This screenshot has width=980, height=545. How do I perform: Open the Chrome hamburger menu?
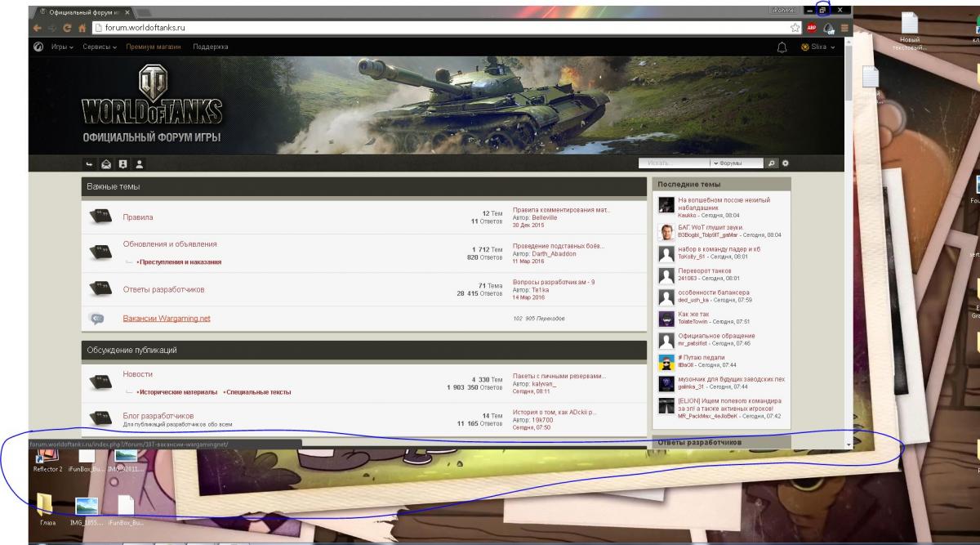tap(844, 27)
